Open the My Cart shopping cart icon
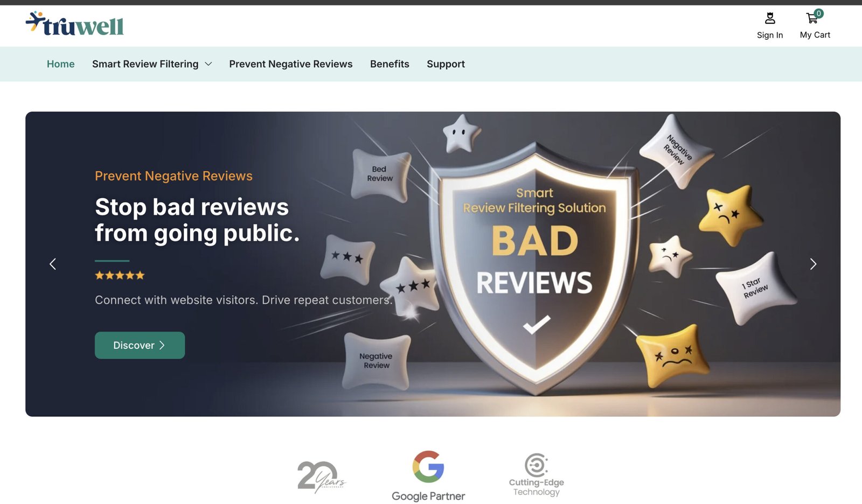 click(x=812, y=19)
